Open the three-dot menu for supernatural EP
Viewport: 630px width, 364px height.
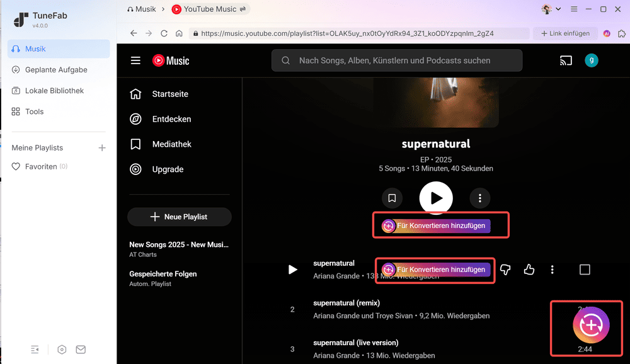pyautogui.click(x=480, y=198)
